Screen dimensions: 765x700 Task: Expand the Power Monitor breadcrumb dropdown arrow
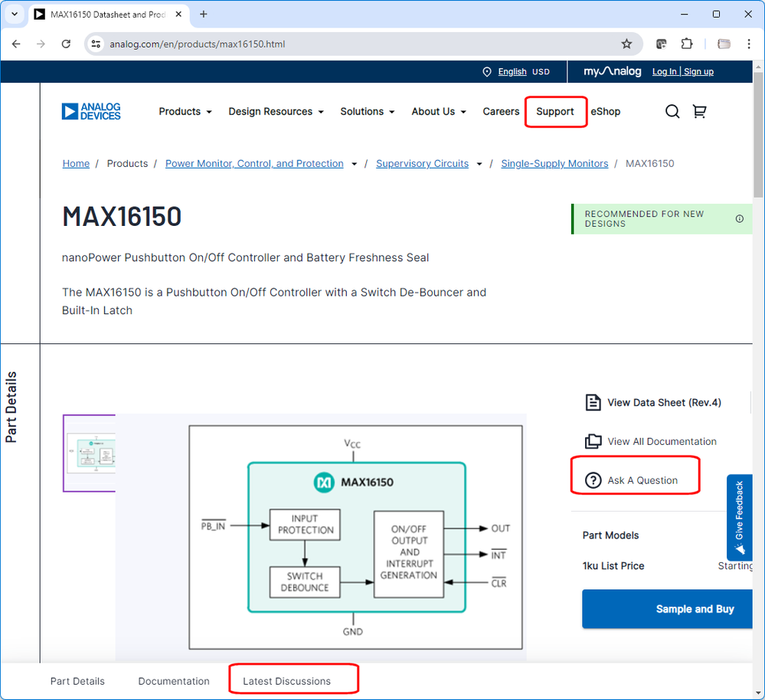tap(355, 164)
